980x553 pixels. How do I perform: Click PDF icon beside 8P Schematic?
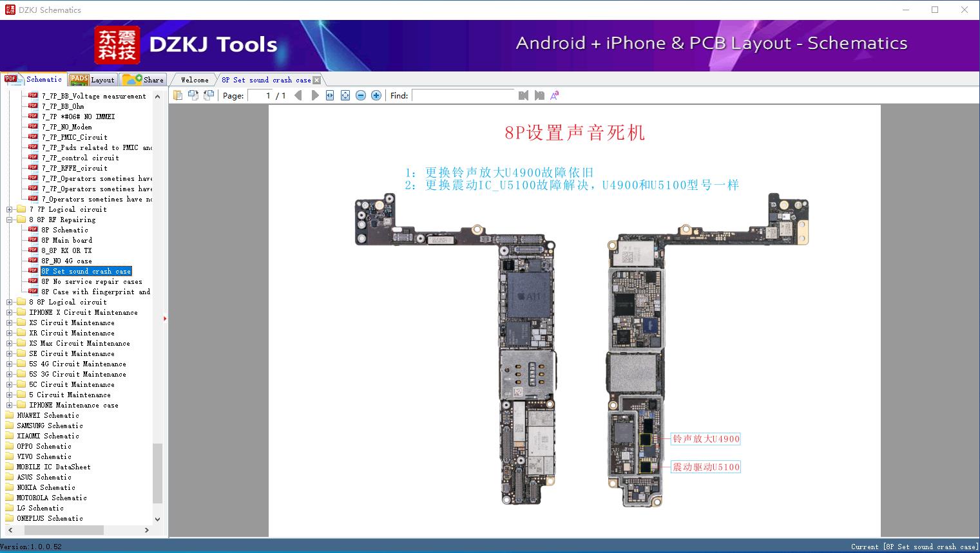click(x=33, y=230)
